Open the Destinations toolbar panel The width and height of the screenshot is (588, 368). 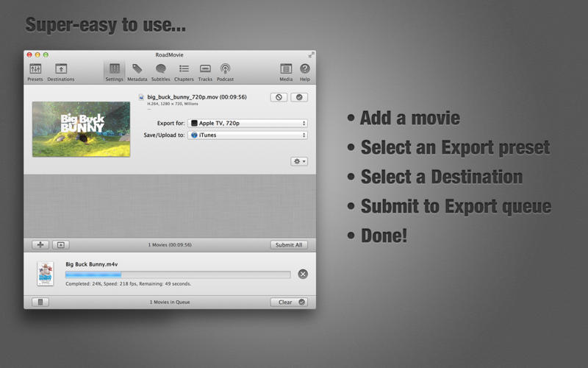(x=61, y=72)
